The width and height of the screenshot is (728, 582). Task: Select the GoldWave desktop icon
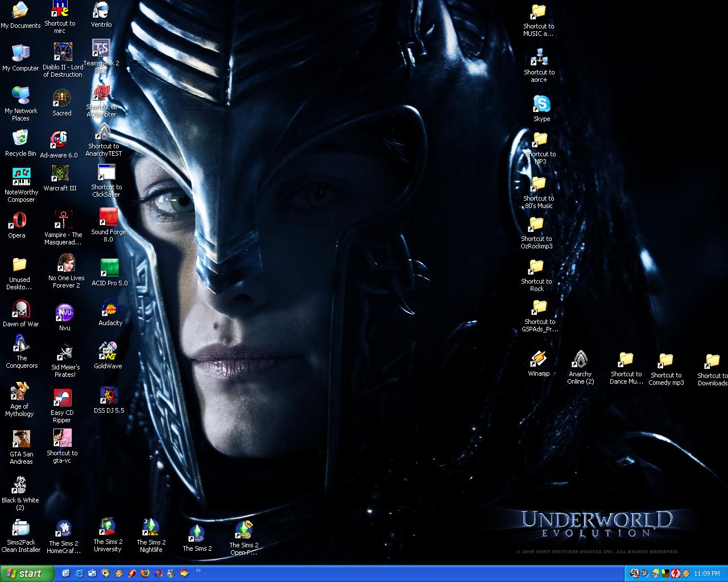coord(107,352)
